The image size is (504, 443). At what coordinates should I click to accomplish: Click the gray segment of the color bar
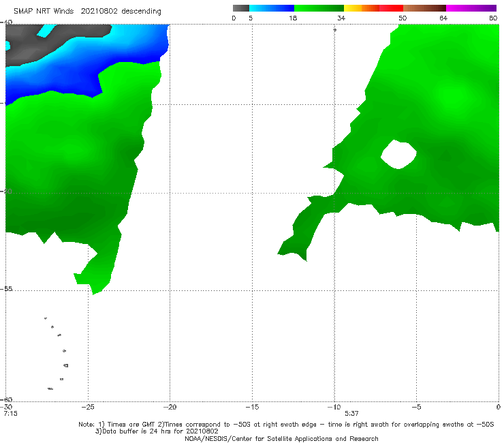(x=241, y=8)
